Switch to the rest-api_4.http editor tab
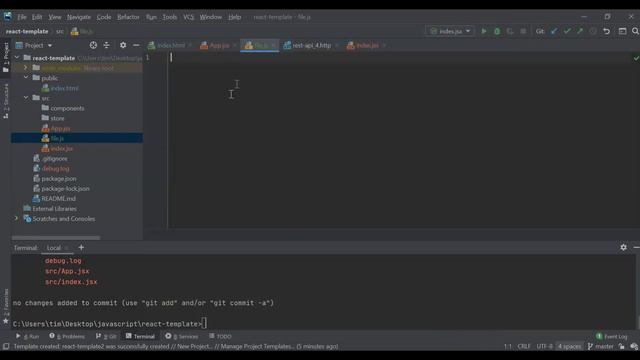This screenshot has height=360, width=640. (x=311, y=45)
